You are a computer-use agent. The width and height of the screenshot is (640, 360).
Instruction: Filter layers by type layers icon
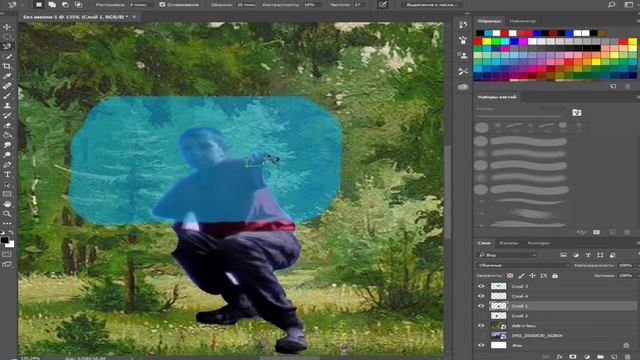tap(588, 255)
